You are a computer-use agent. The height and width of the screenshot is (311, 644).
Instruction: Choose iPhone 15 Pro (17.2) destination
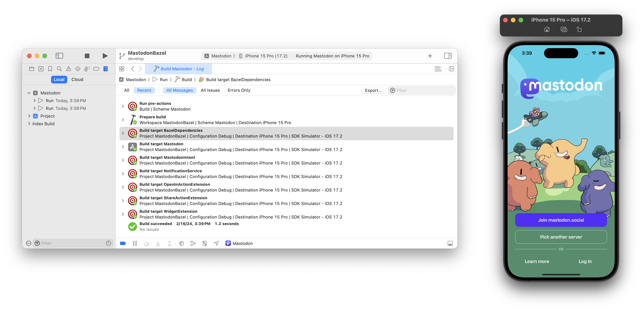click(x=263, y=56)
